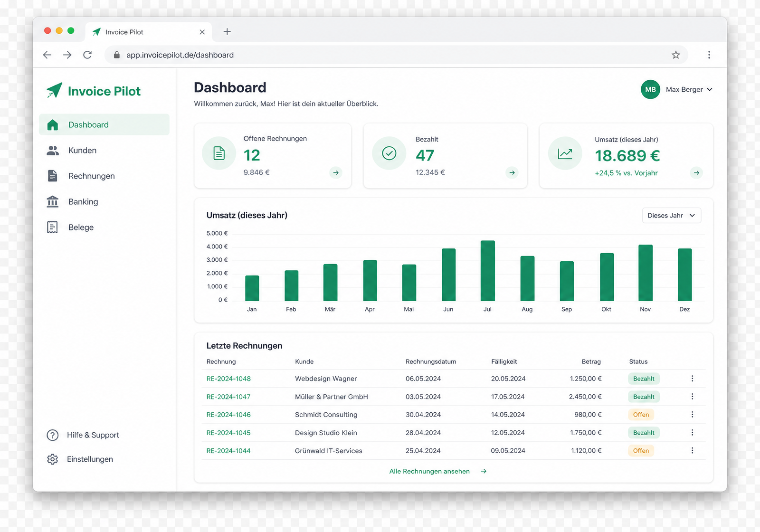Click the Hilfe question mark icon

point(52,435)
